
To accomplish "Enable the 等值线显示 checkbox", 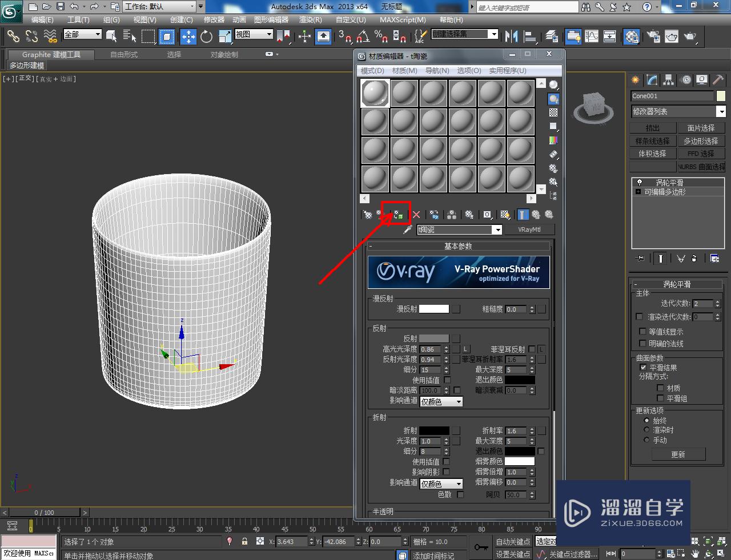I will click(x=643, y=331).
